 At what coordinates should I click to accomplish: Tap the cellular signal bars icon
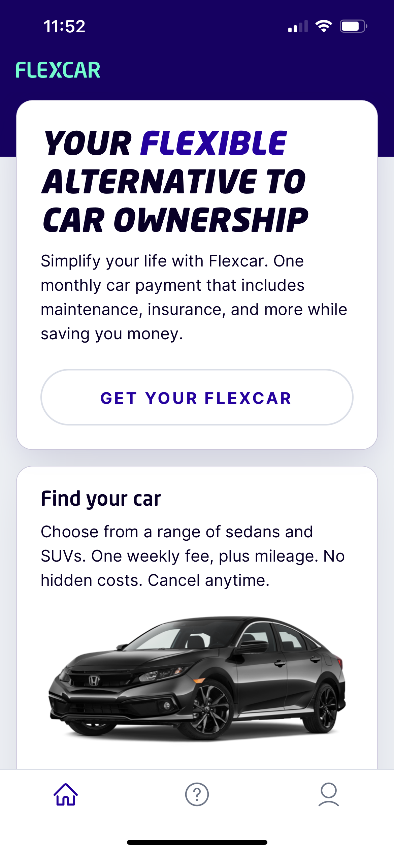298,26
